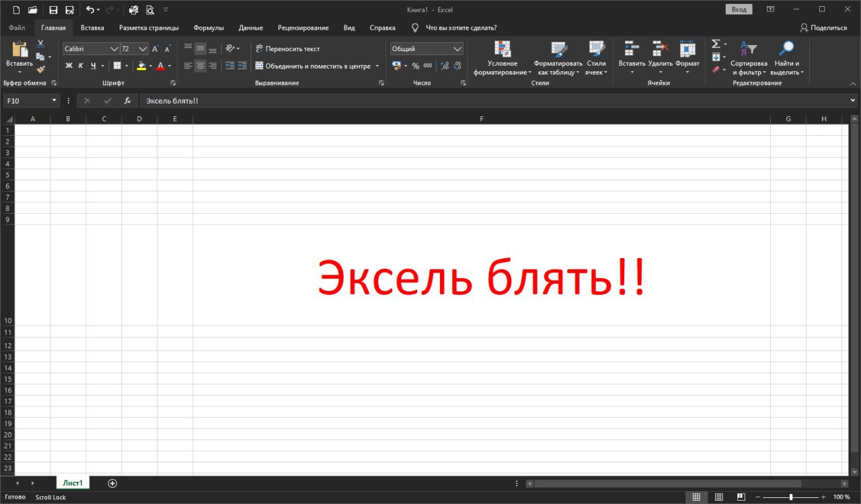Viewport: 861px width, 504px height.
Task: Apply cell borders icon
Action: (x=117, y=66)
